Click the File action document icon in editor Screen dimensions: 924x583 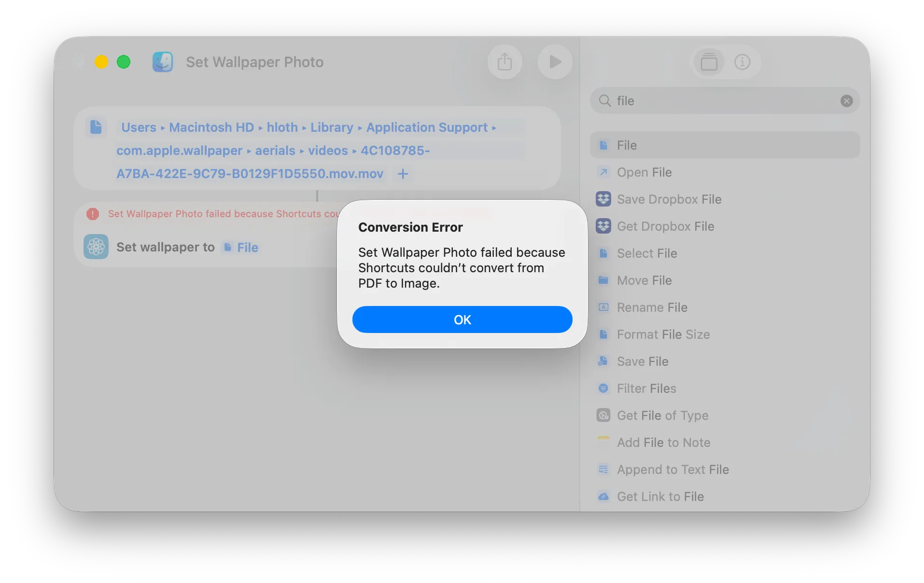96,127
